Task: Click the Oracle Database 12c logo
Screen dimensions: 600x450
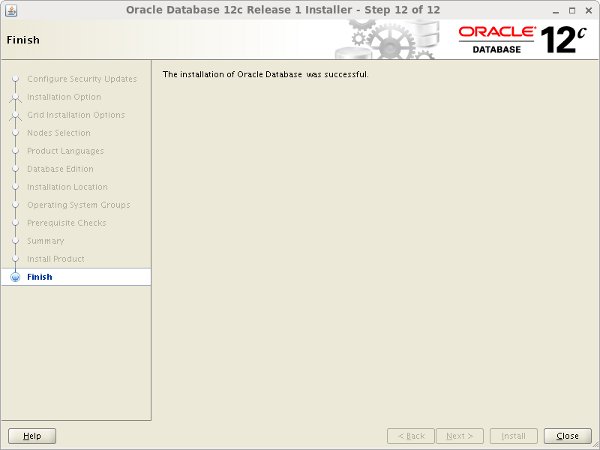Action: (522, 40)
